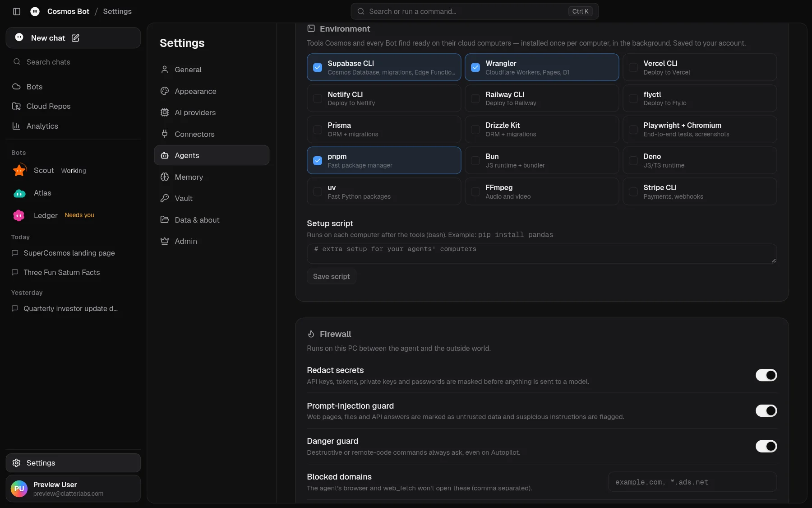Switch off the Danger guard toggle
Viewport: 812px width, 508px height.
[x=766, y=446]
